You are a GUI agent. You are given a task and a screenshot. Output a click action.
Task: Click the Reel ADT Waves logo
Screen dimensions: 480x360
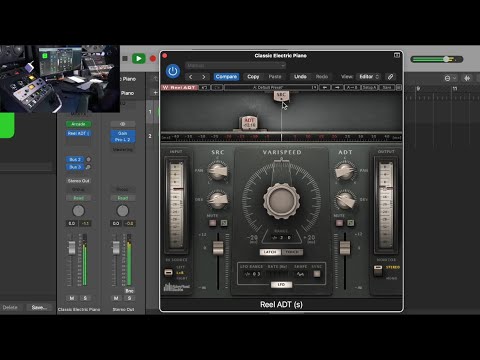(179, 87)
